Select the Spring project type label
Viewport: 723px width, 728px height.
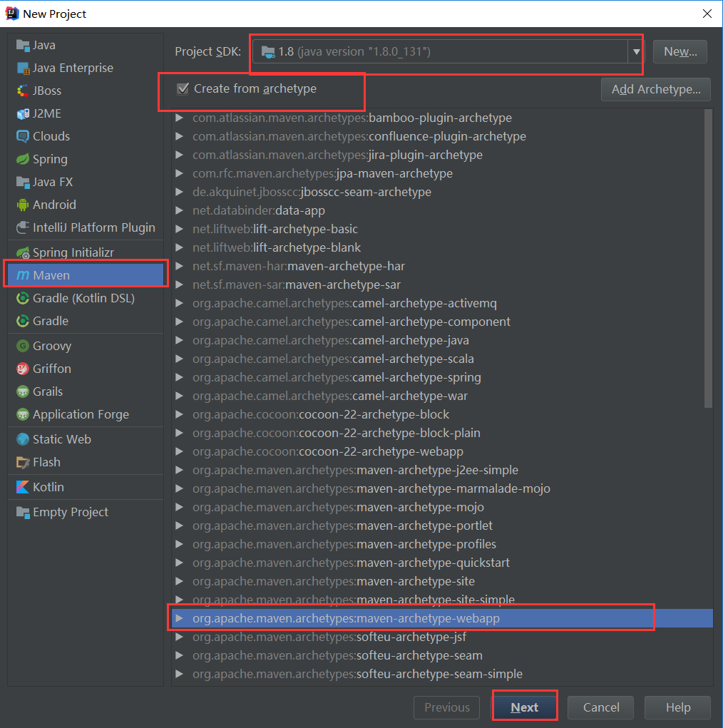pos(50,159)
